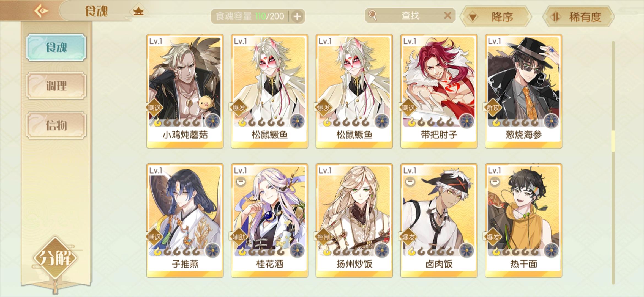The image size is (644, 297).
Task: Clear the search with the X icon
Action: coord(447,15)
